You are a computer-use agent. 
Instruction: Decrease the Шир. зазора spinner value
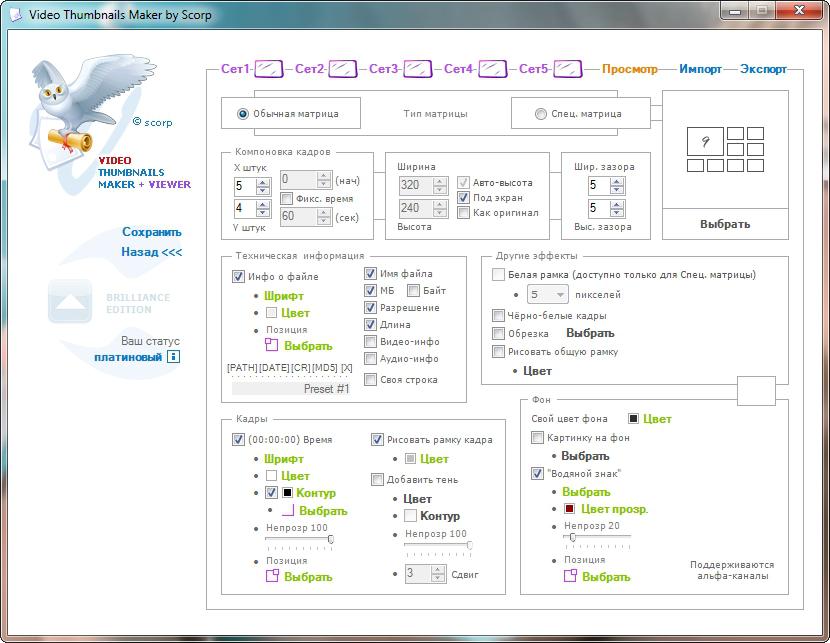619,190
